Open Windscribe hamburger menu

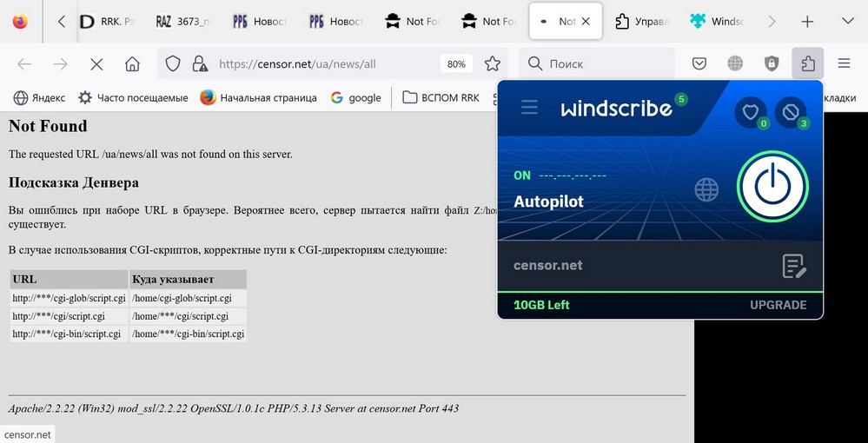[x=529, y=108]
